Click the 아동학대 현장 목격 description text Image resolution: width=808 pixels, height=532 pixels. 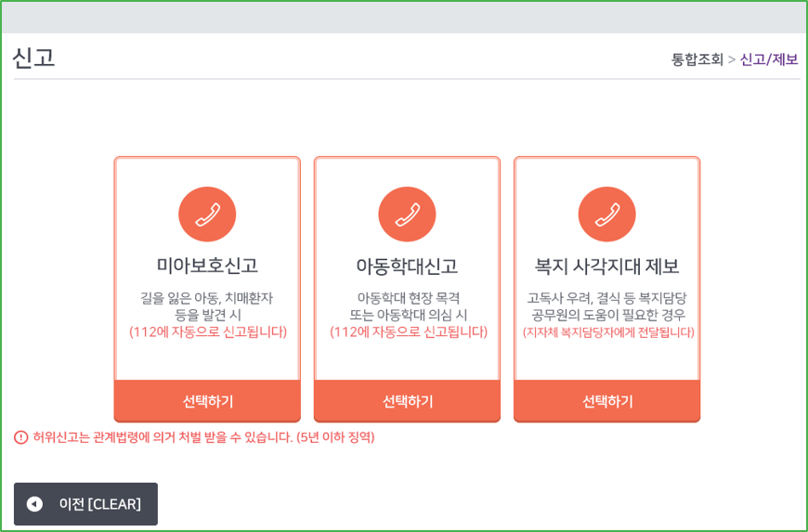click(x=407, y=298)
